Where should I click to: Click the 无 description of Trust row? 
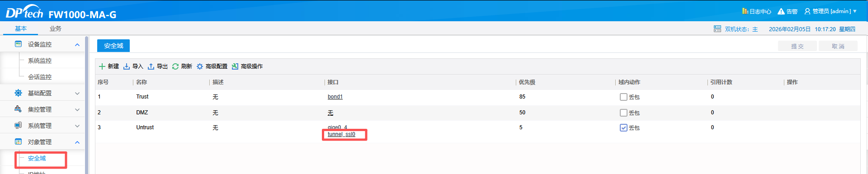(215, 97)
